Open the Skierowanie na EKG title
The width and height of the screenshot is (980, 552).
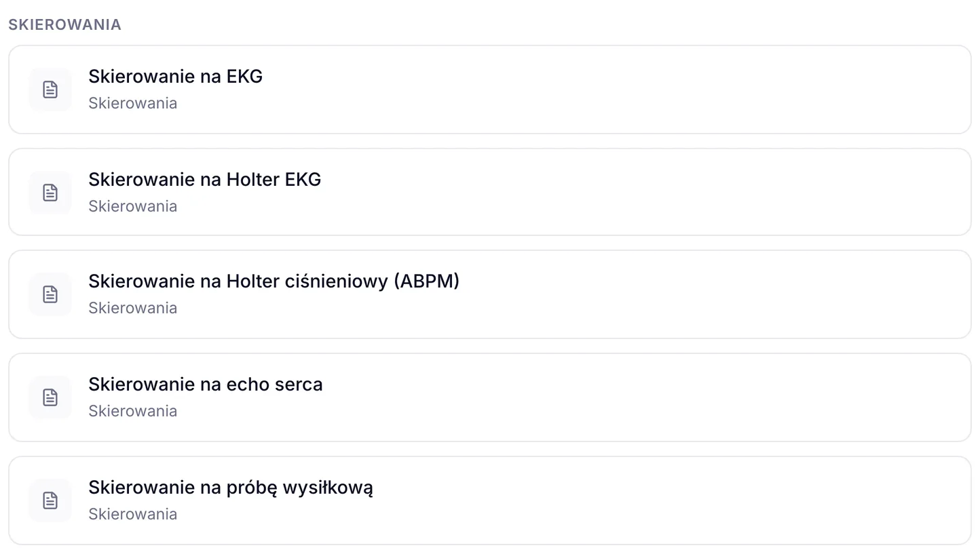175,77
